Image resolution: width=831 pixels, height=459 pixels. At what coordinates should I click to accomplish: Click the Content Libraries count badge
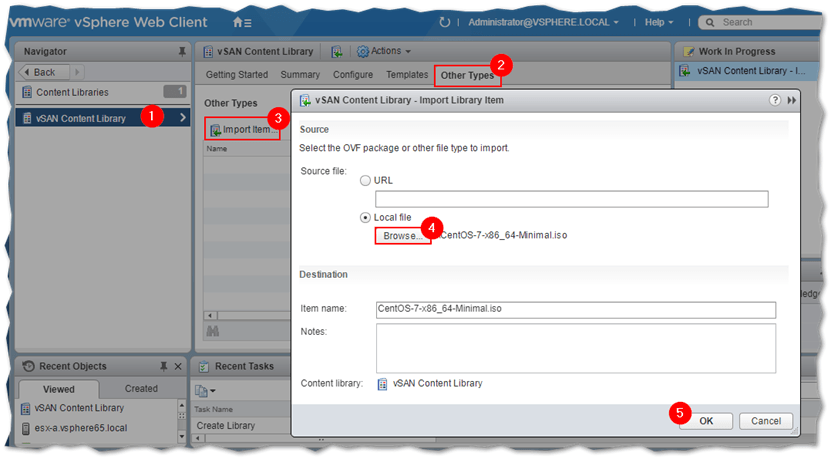(x=174, y=92)
